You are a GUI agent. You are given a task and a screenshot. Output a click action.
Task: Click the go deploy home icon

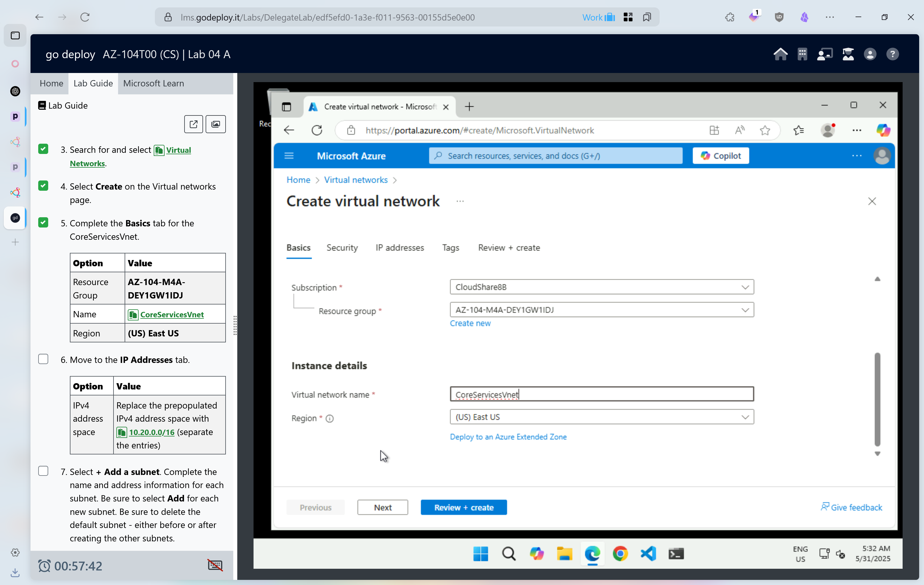tap(780, 54)
